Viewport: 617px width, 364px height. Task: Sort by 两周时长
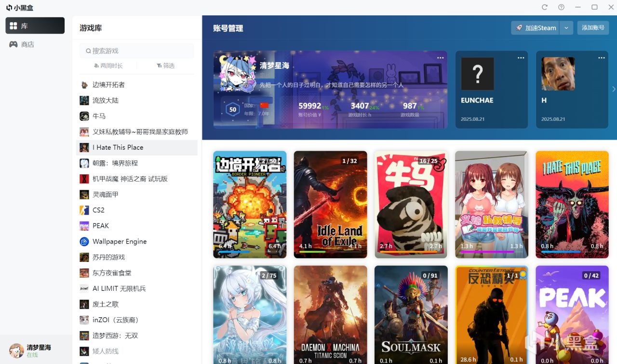(x=108, y=65)
